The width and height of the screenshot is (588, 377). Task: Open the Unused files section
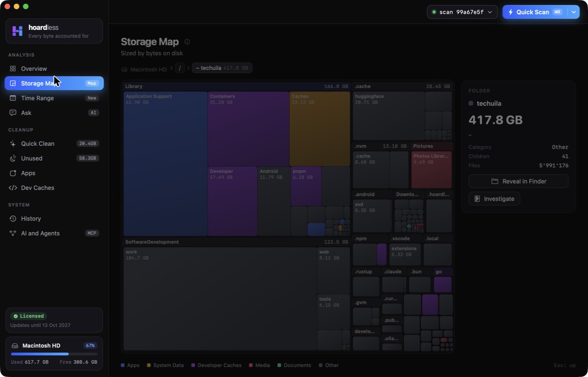pos(54,158)
